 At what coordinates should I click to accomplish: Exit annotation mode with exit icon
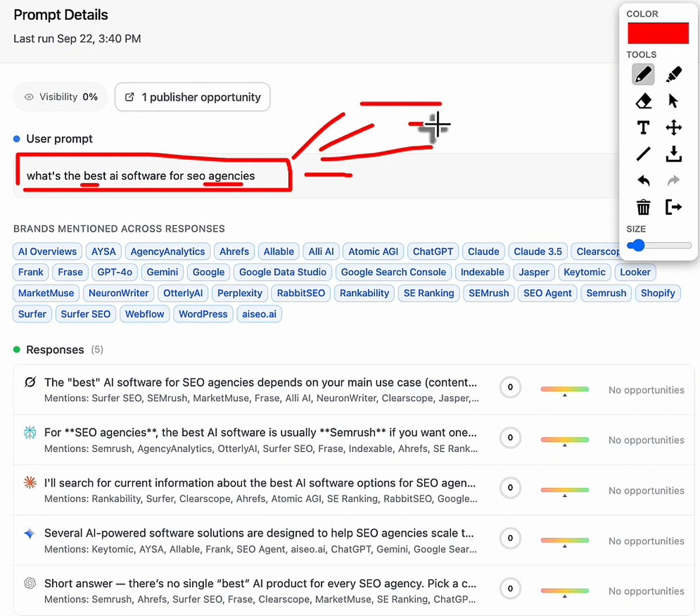point(674,206)
